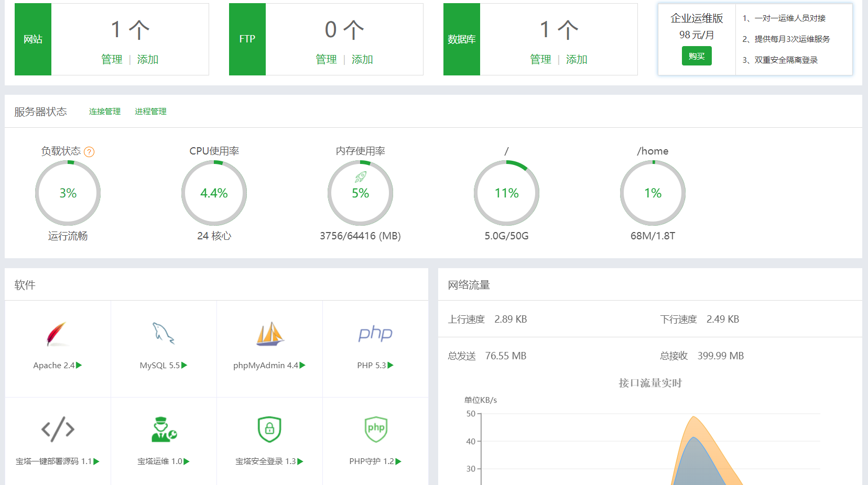Open the 进程管理 tab
The height and width of the screenshot is (485, 868).
click(x=150, y=112)
